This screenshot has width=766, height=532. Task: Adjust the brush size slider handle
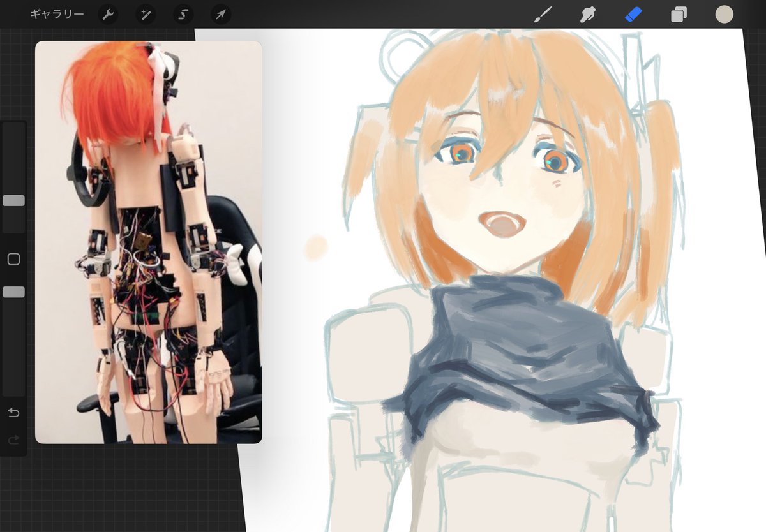click(13, 200)
